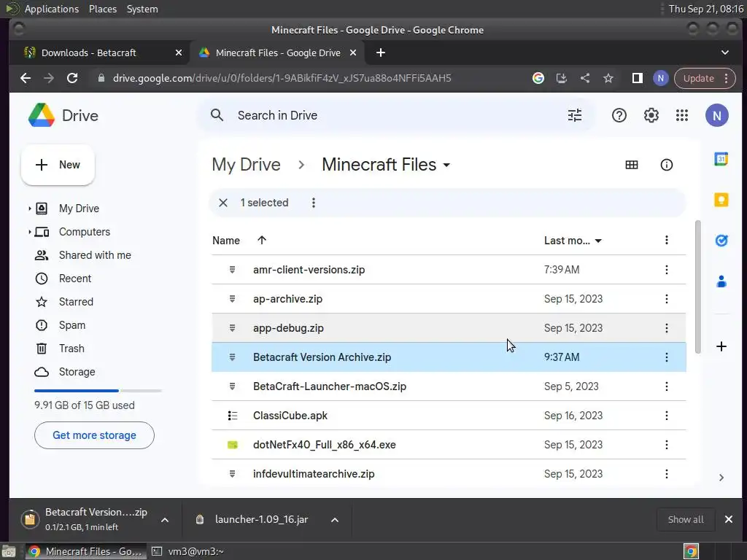Open the more options menu for infdevultimatearchive.zip

(666, 474)
